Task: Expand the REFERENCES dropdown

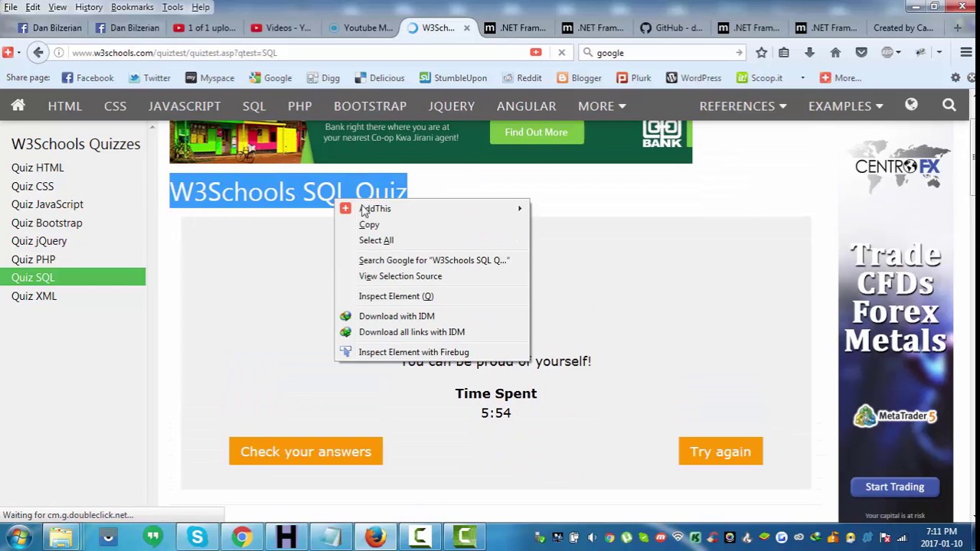Action: pos(743,106)
